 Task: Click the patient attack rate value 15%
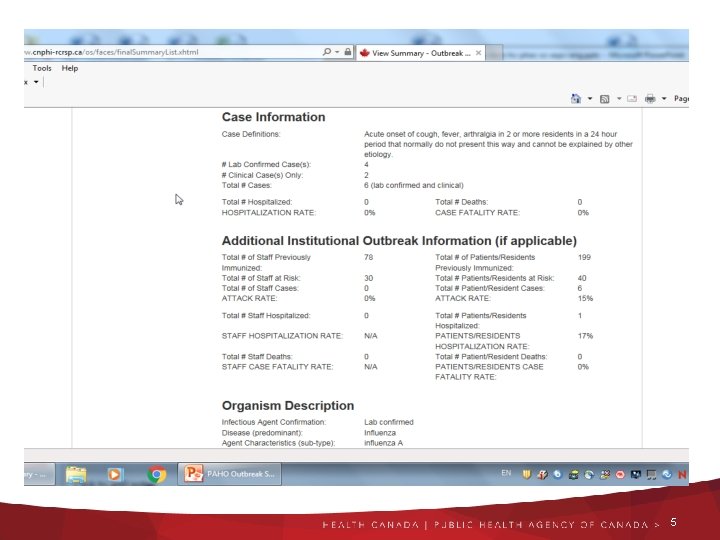pyautogui.click(x=585, y=298)
